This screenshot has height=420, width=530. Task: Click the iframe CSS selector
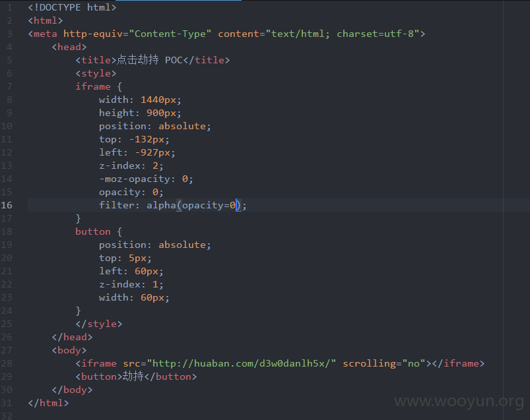[93, 86]
